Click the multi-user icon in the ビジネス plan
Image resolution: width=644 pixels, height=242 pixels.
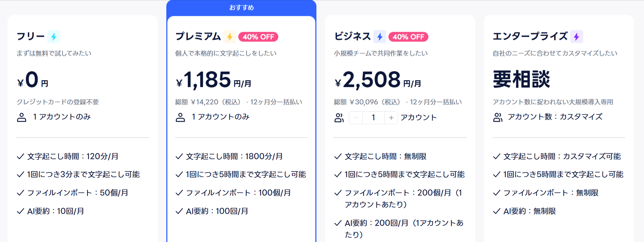pyautogui.click(x=339, y=118)
